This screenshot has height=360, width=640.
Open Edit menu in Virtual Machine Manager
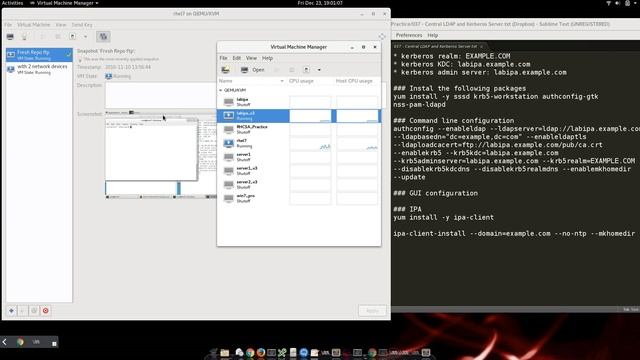click(x=237, y=58)
